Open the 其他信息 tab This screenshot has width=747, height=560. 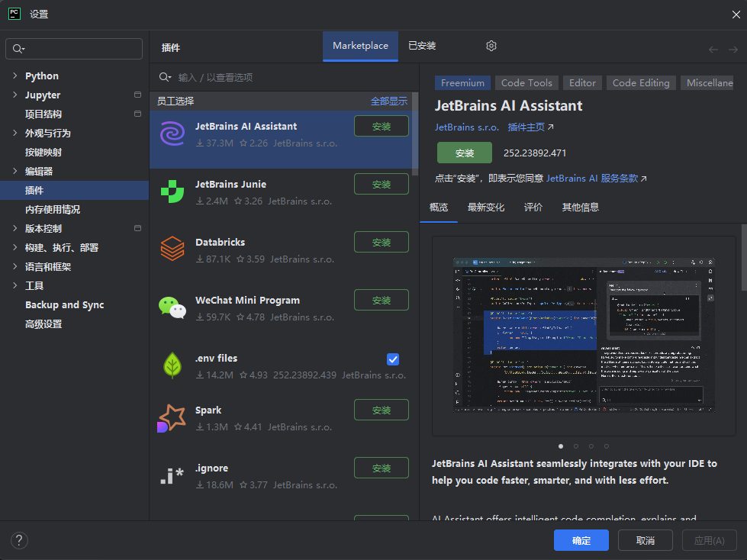[580, 208]
